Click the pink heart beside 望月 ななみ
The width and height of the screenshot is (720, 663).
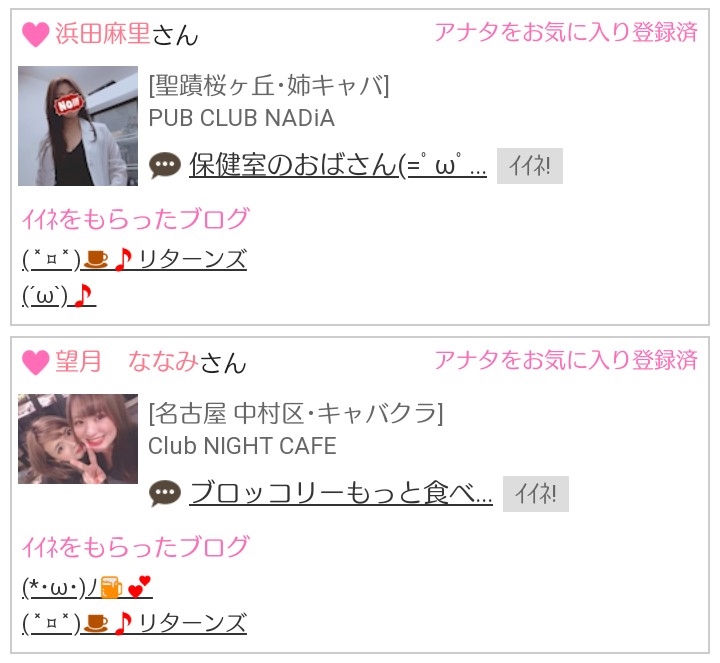[35, 362]
